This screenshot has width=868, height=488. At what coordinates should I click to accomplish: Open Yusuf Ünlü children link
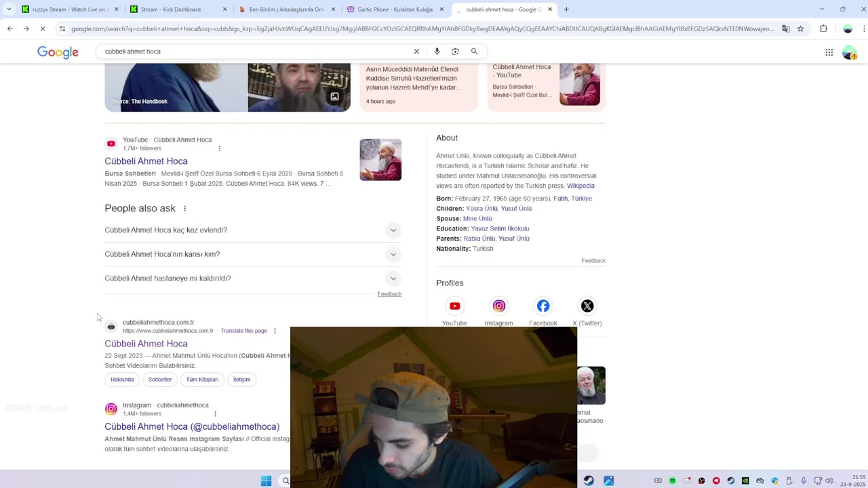click(516, 209)
